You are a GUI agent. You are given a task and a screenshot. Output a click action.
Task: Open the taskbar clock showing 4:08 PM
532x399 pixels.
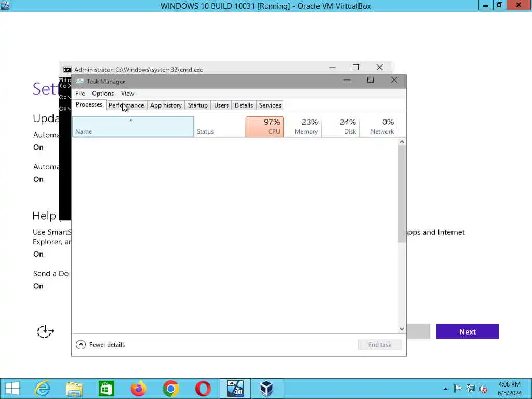pos(509,389)
